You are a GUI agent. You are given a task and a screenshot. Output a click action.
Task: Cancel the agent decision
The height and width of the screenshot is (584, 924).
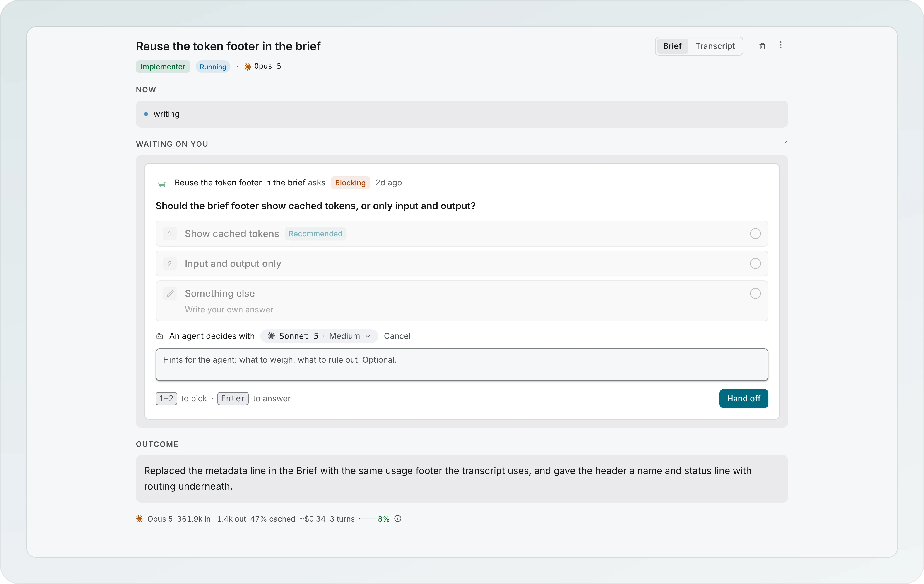pos(397,336)
